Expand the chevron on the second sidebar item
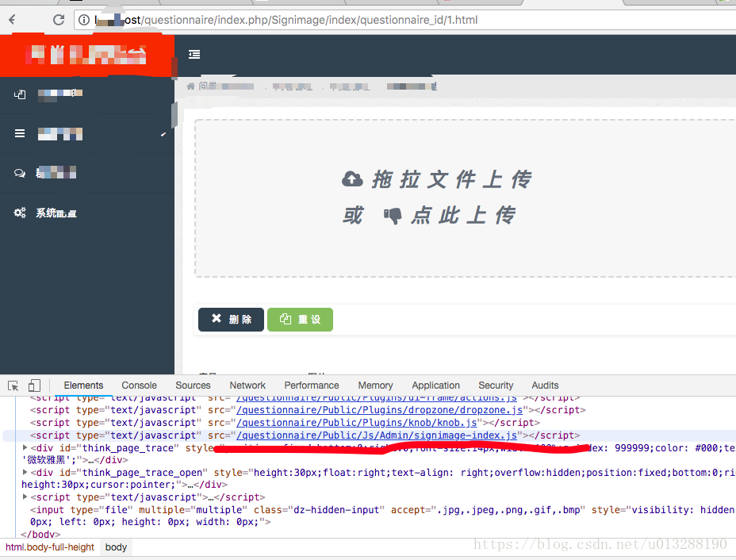Viewport: 736px width, 560px height. click(x=163, y=134)
